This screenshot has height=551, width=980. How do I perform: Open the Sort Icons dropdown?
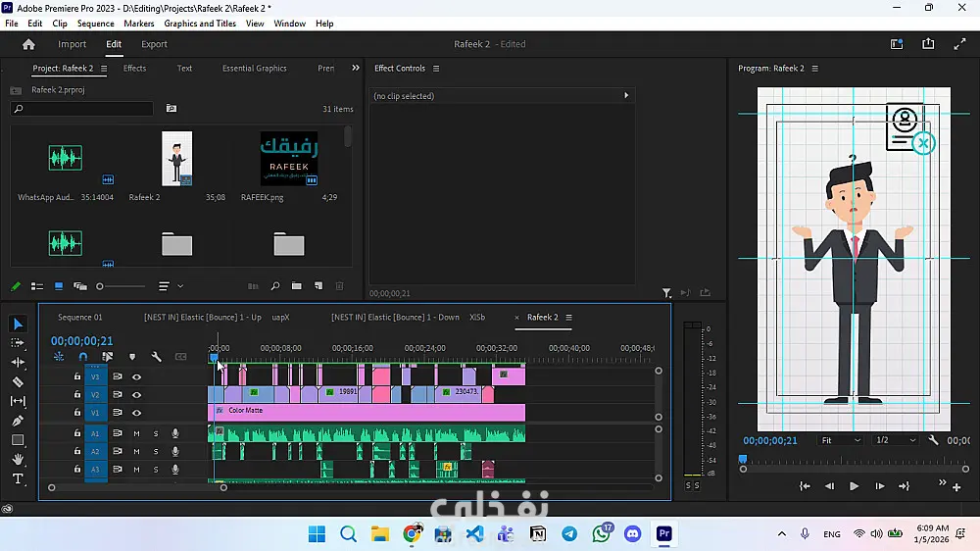click(x=170, y=286)
